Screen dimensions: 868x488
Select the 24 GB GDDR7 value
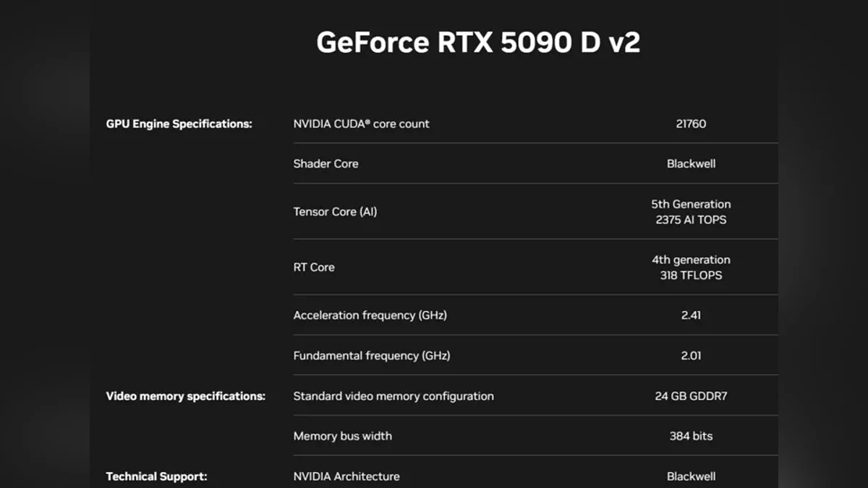pos(691,396)
